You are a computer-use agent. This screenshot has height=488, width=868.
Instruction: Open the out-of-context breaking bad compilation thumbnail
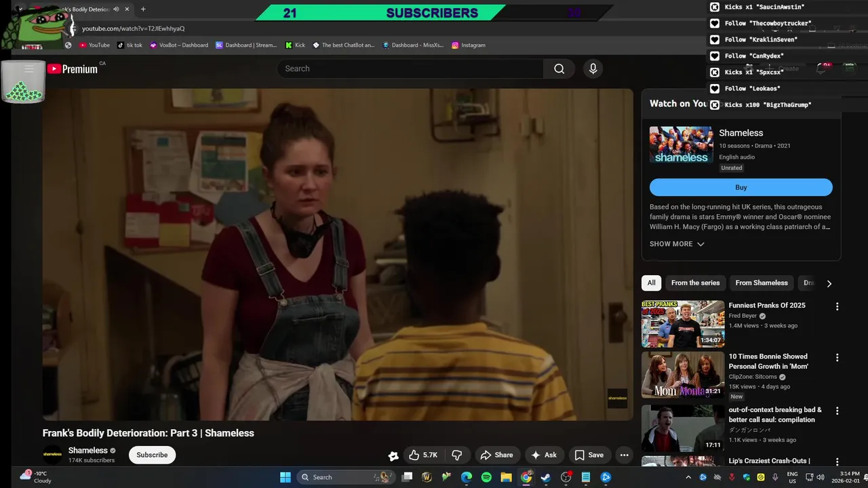pyautogui.click(x=683, y=428)
